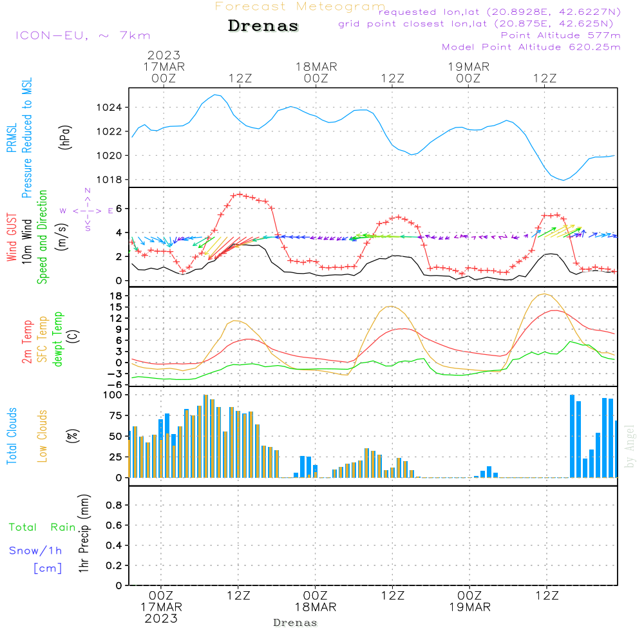
Task: Click the '0.2' precipitation tick value
Action: (x=114, y=565)
